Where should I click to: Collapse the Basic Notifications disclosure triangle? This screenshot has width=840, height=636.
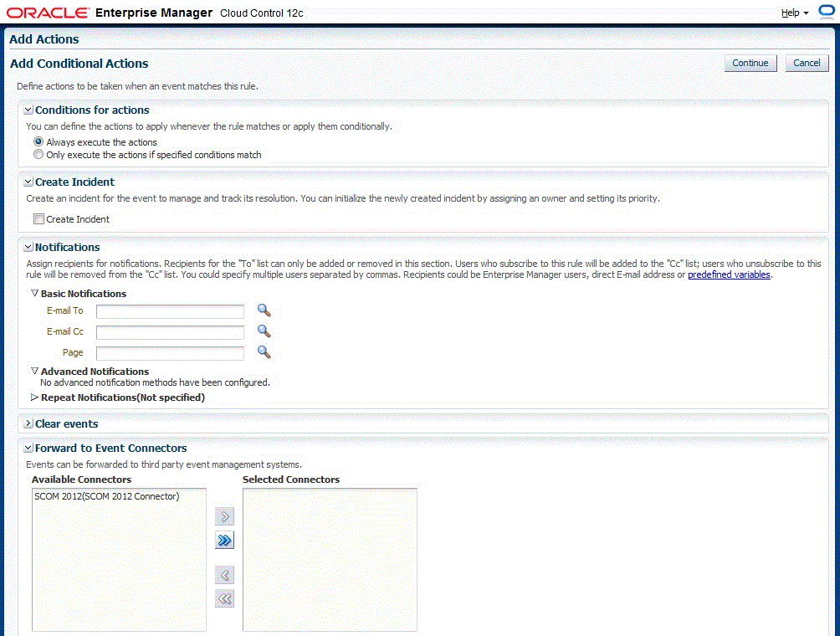click(34, 294)
